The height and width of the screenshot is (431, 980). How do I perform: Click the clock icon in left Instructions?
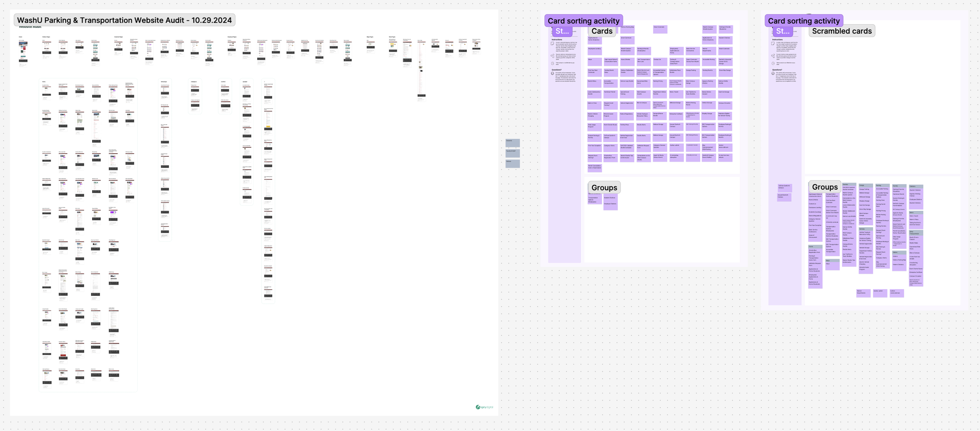click(552, 63)
